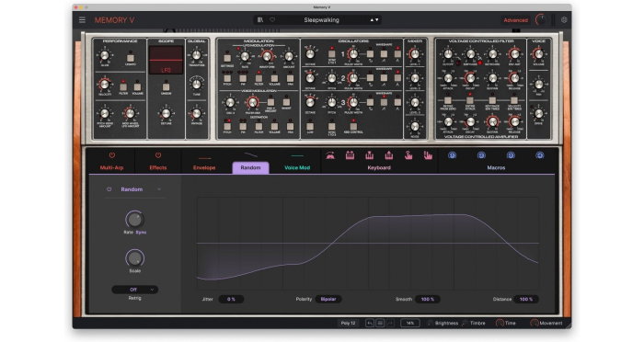Toggle the Velocity Volume button in Performance
The width and height of the screenshot is (644, 342).
(138, 86)
